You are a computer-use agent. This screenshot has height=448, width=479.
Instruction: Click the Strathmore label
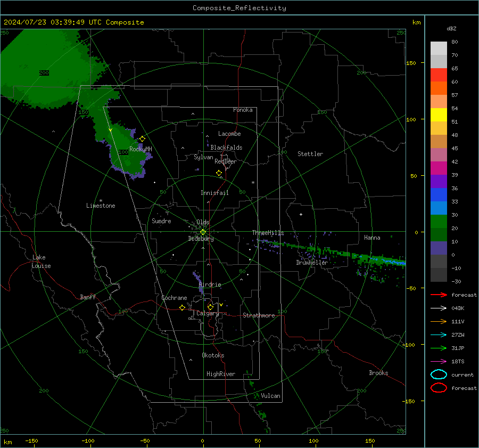(259, 315)
